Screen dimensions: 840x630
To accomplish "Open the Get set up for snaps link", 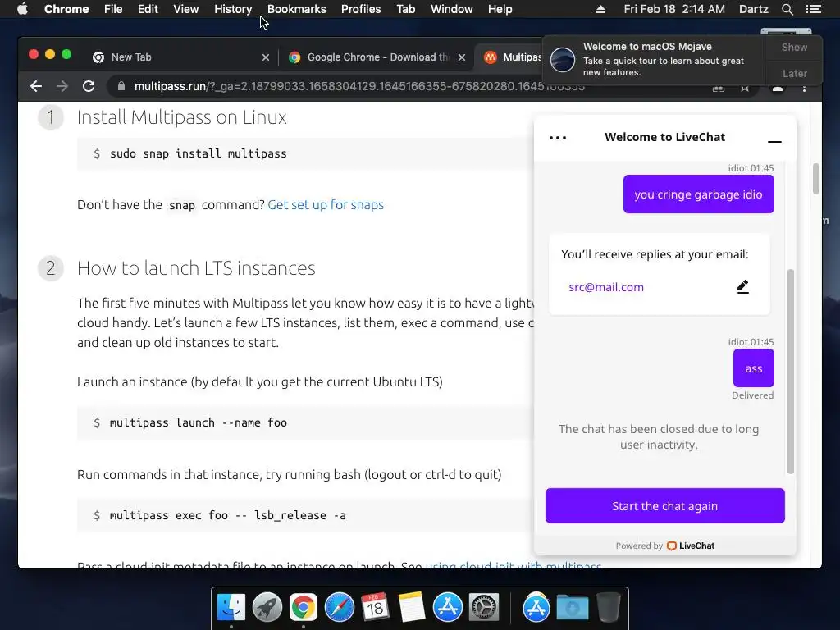I will coord(326,204).
